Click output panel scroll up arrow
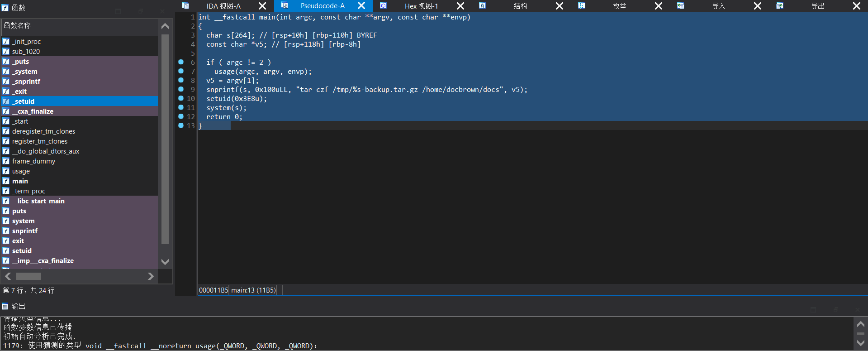The height and width of the screenshot is (351, 868). click(x=860, y=324)
